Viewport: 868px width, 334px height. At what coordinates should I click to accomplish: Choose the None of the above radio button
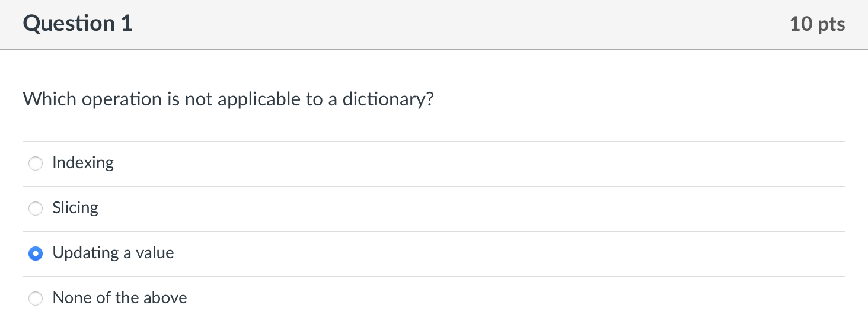(x=36, y=298)
